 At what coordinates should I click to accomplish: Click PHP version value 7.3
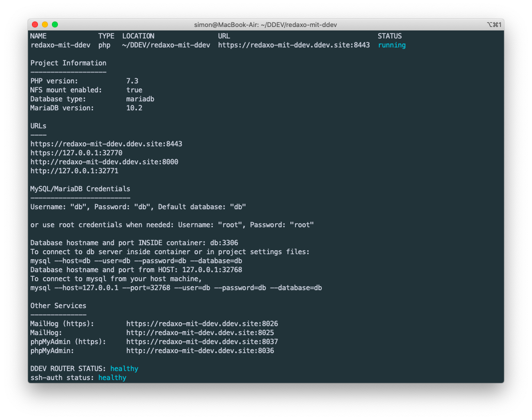click(x=132, y=81)
